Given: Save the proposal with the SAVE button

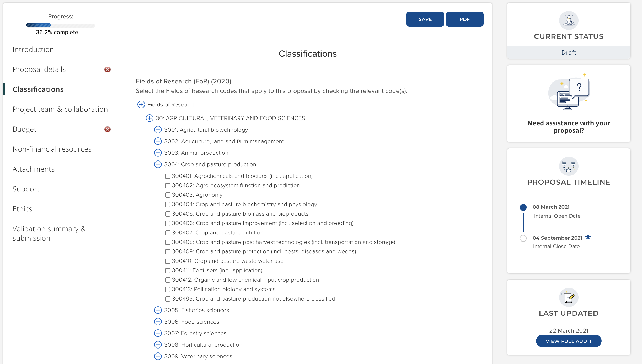Looking at the screenshot, I should tap(425, 19).
